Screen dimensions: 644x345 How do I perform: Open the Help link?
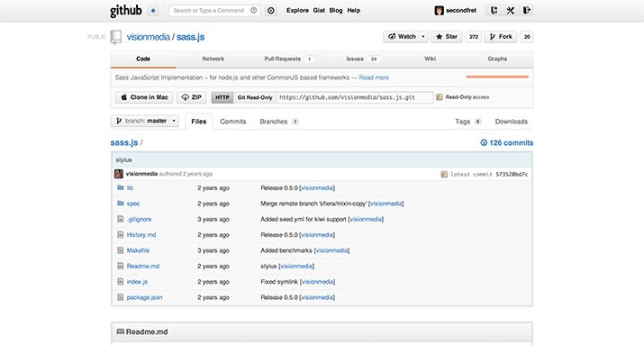[354, 11]
